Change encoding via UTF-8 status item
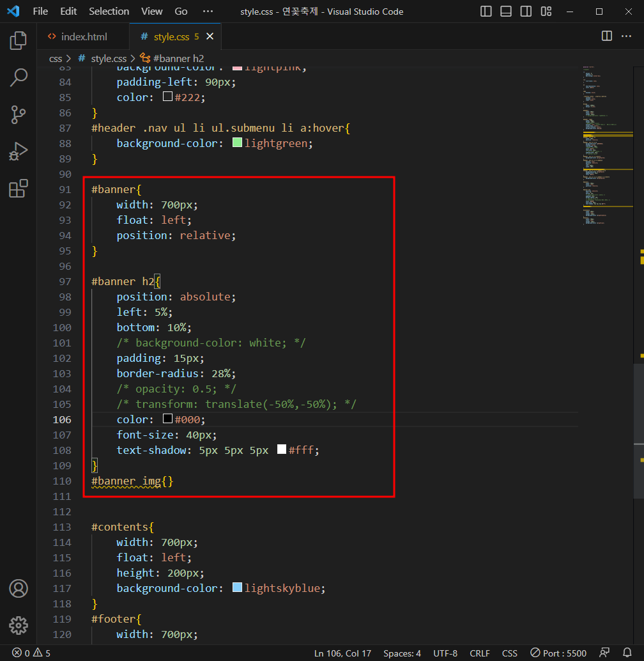The image size is (644, 661). coord(445,653)
